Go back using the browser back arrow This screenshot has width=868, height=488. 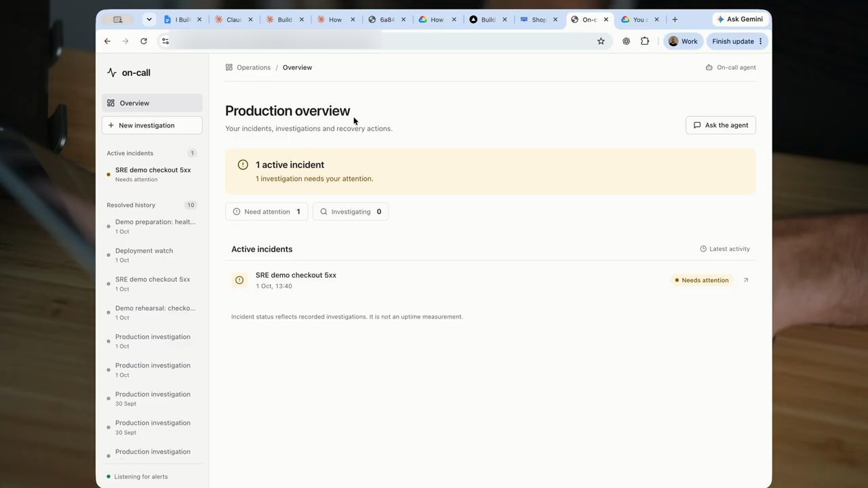pos(107,41)
